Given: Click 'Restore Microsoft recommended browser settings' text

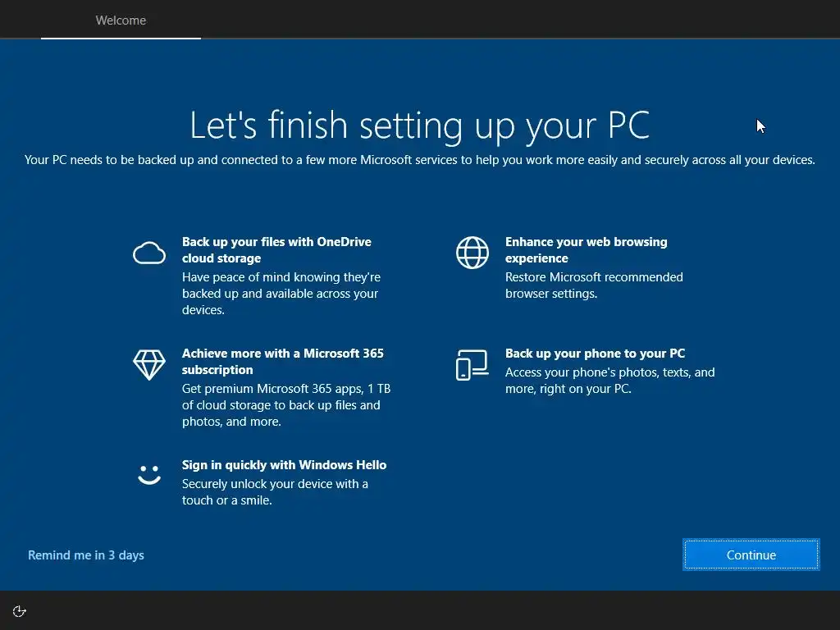Looking at the screenshot, I should pos(594,285).
